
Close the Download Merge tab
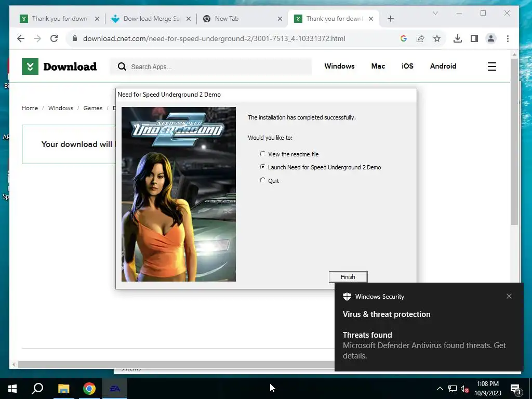[189, 19]
